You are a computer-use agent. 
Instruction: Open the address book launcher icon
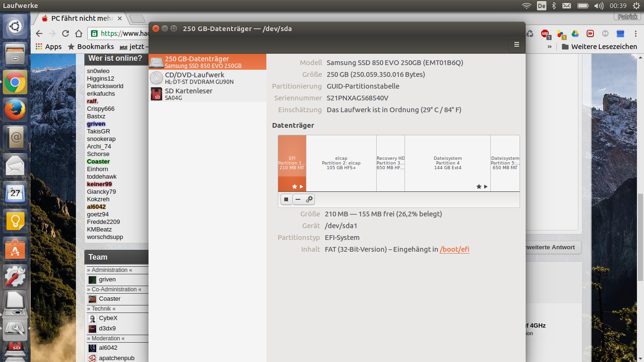click(15, 138)
